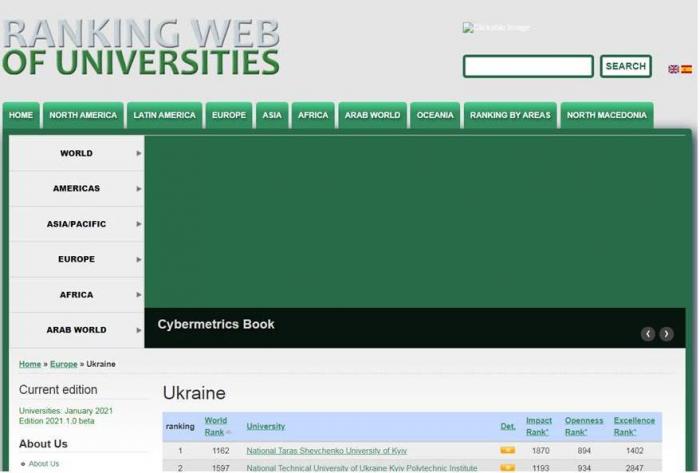Sort table by Impact Rank
700x473 pixels.
(x=538, y=426)
